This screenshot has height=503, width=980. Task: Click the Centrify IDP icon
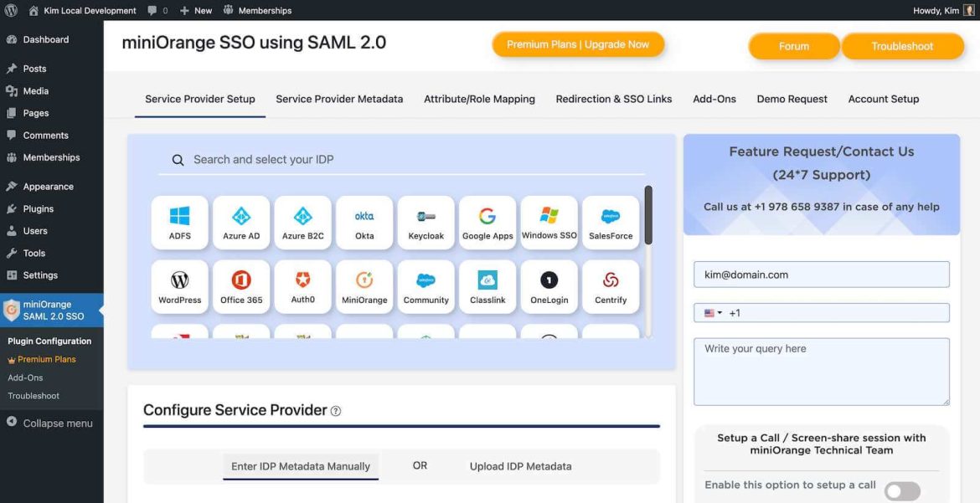(611, 287)
